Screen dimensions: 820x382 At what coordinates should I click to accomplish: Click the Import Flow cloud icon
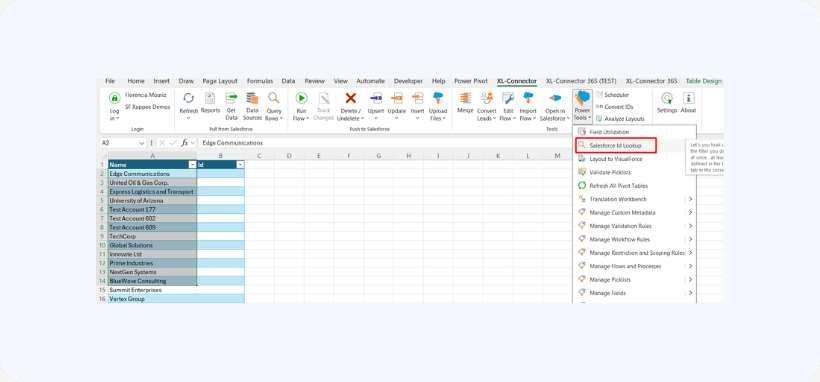click(528, 98)
